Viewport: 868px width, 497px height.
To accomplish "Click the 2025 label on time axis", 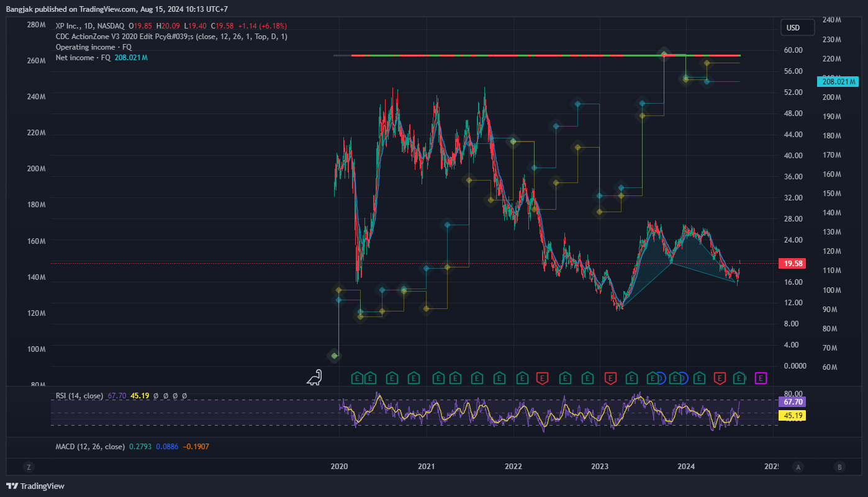I will pos(772,466).
